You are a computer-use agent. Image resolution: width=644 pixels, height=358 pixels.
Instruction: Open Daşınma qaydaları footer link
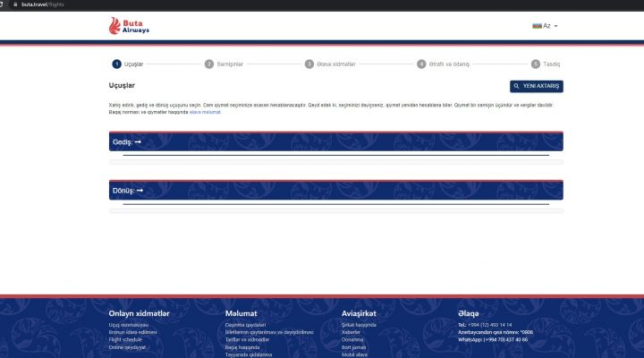pos(247,325)
